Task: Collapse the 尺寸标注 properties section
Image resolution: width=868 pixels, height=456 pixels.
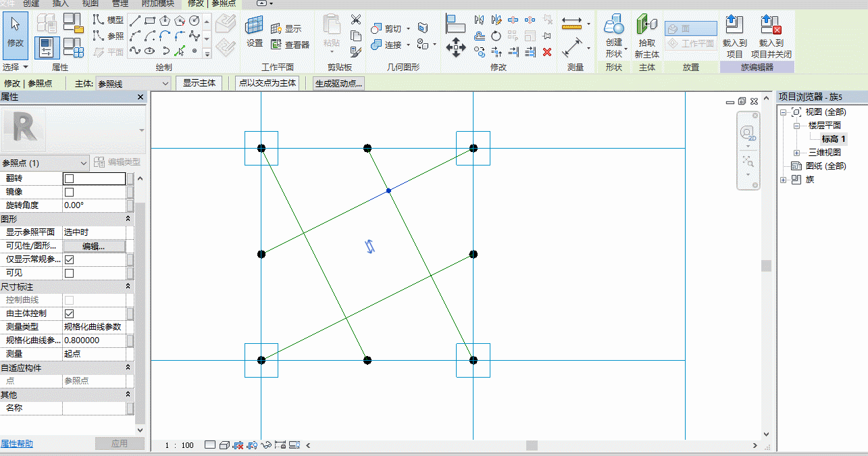Action: pyautogui.click(x=128, y=286)
